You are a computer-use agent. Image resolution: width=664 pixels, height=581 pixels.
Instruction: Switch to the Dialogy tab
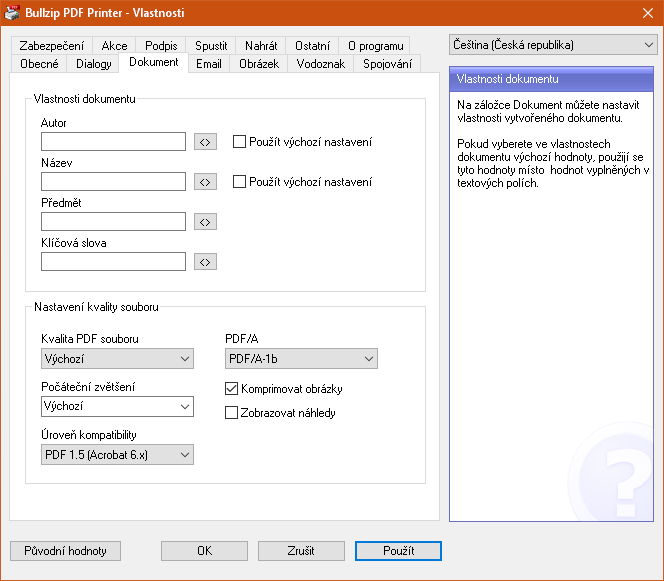click(94, 64)
